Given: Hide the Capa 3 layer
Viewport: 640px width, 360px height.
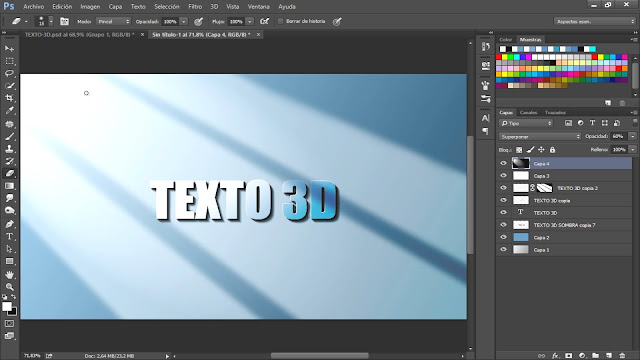Looking at the screenshot, I should (x=503, y=176).
